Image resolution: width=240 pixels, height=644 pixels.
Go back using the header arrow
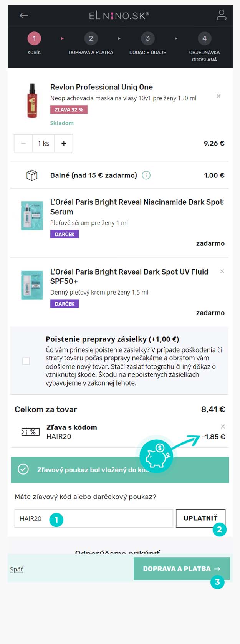point(24,15)
